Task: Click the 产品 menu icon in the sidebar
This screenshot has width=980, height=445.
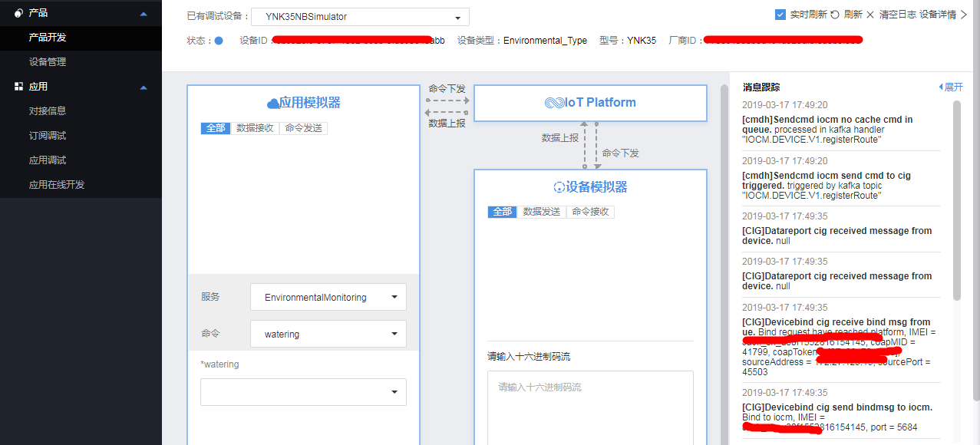Action: (x=18, y=13)
